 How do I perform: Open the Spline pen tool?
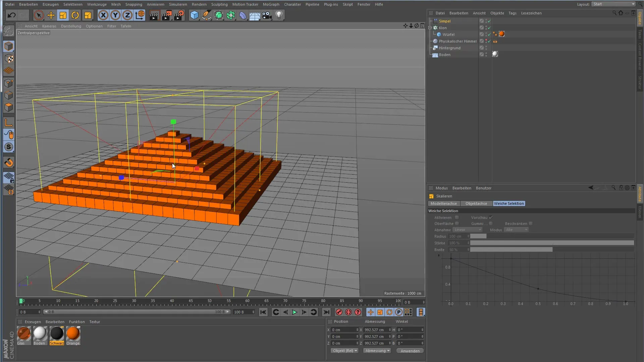click(207, 15)
